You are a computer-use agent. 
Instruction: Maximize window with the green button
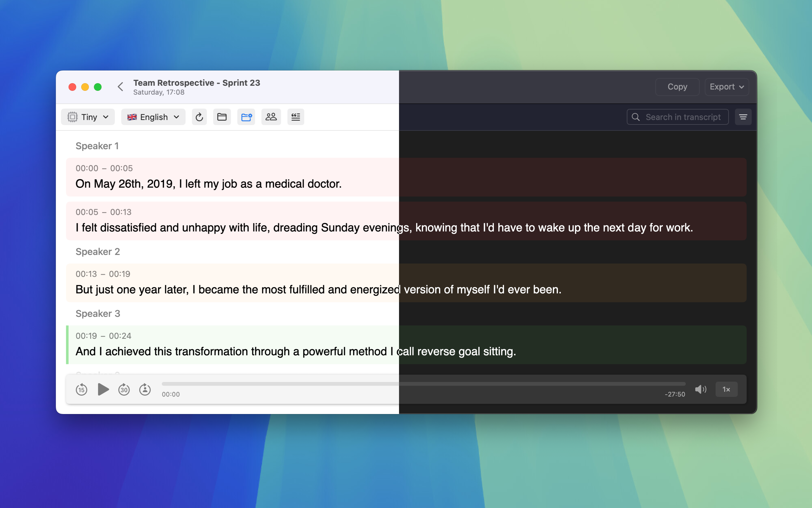click(x=98, y=87)
